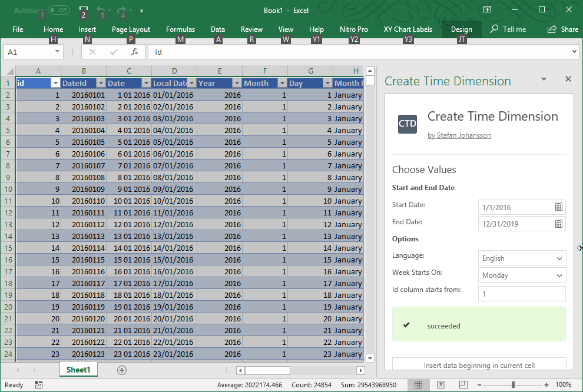Open the Week Starts On dropdown
Image resolution: width=583 pixels, height=392 pixels.
(522, 275)
